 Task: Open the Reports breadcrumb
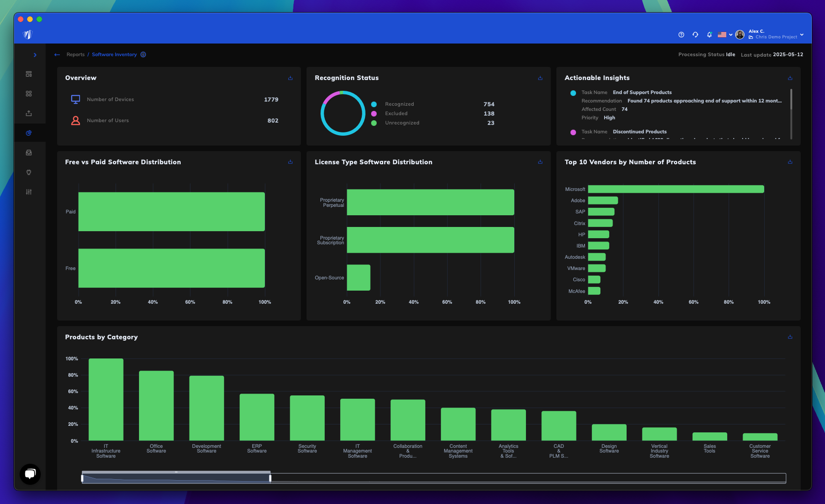76,54
